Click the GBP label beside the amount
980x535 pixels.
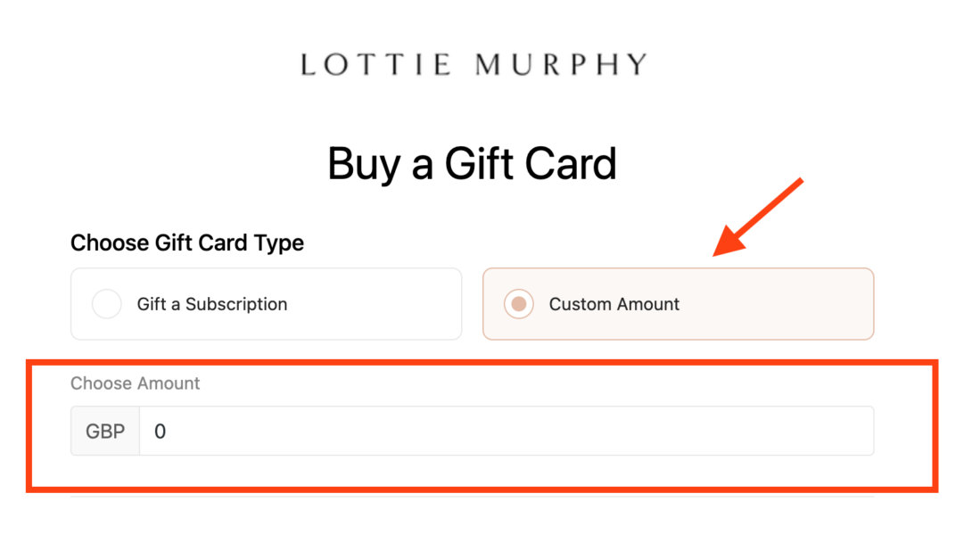point(104,431)
